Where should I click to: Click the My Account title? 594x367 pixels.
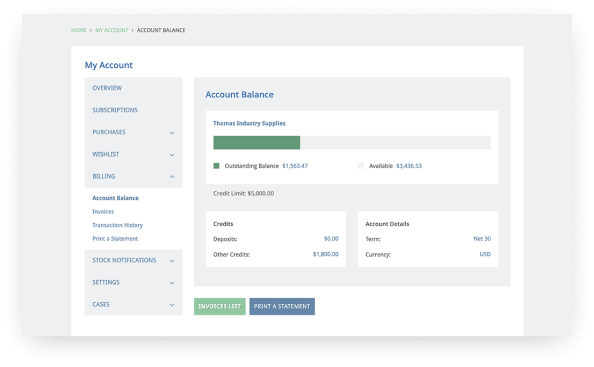(109, 65)
